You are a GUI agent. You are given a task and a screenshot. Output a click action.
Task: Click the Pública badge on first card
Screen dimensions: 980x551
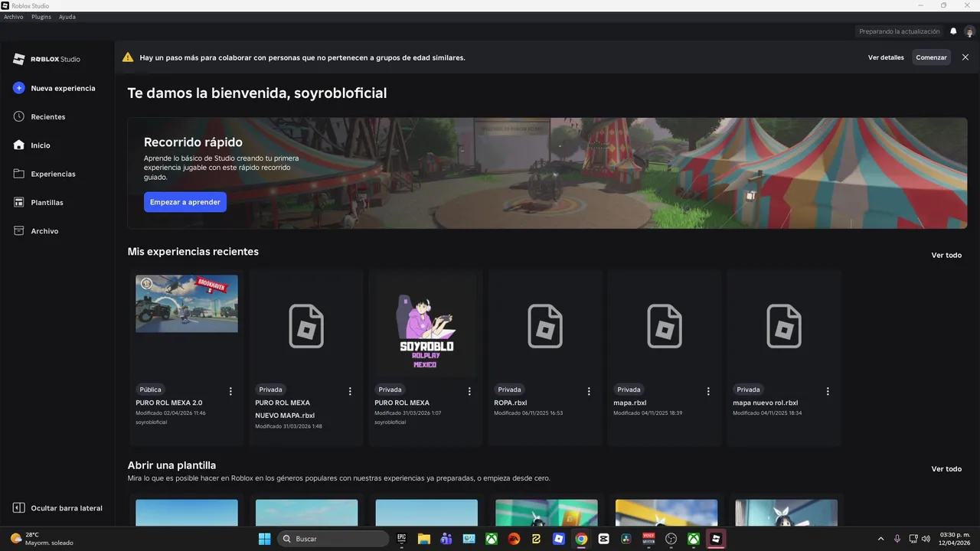[151, 390]
